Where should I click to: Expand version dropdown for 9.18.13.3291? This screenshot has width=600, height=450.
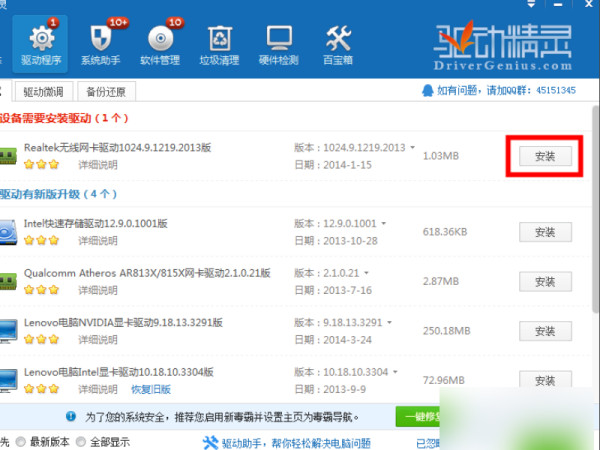(x=390, y=322)
